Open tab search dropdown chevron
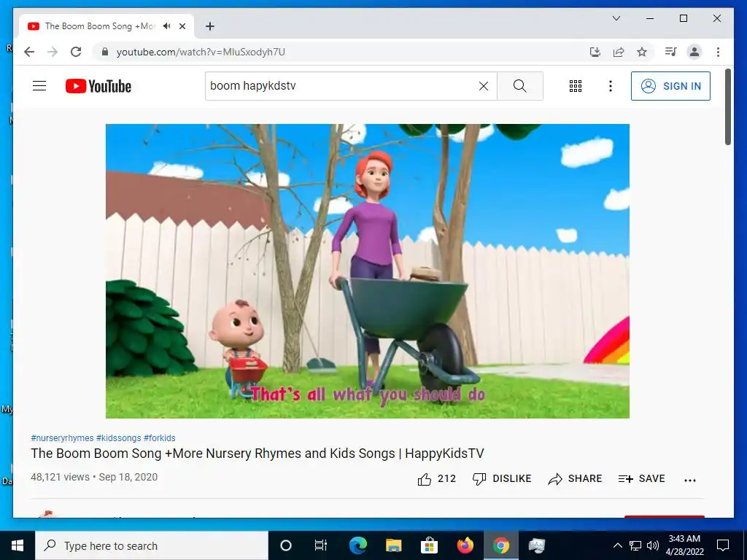This screenshot has width=747, height=560. click(x=616, y=18)
